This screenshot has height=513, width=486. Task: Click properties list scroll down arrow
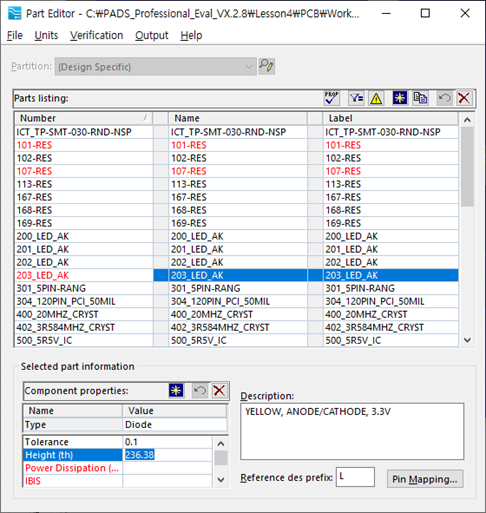click(x=220, y=480)
